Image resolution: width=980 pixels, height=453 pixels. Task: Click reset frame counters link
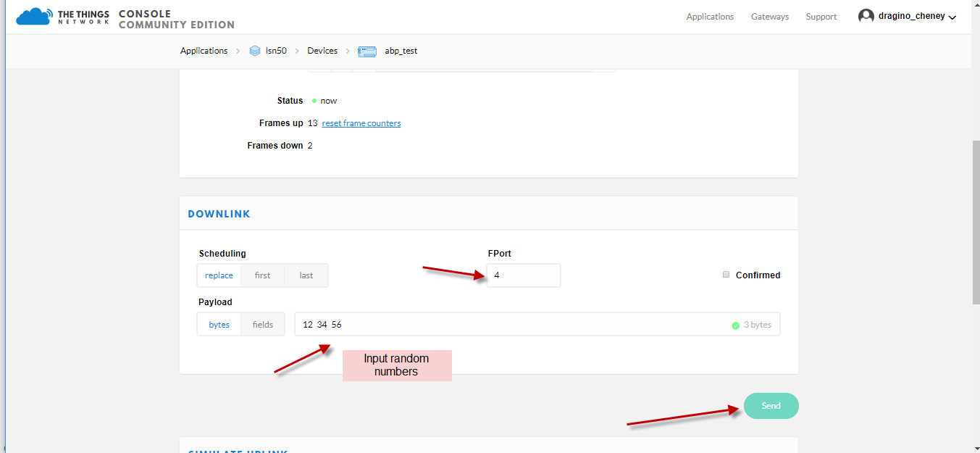coord(361,123)
